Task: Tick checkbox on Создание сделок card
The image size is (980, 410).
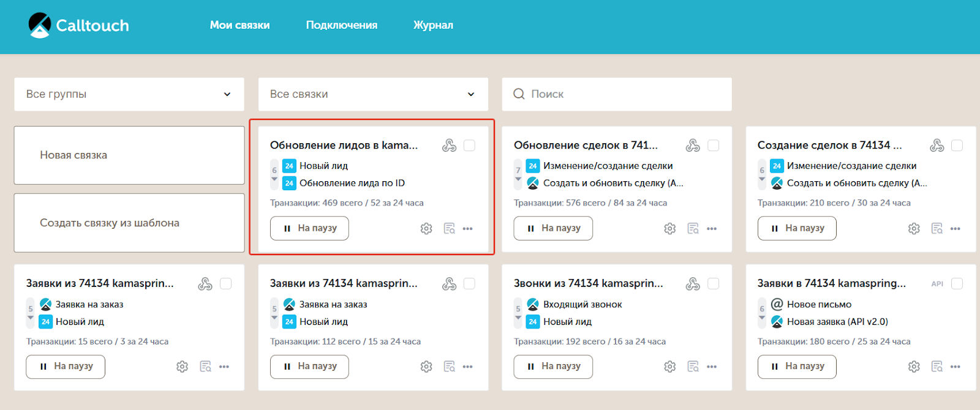Action: [x=957, y=146]
